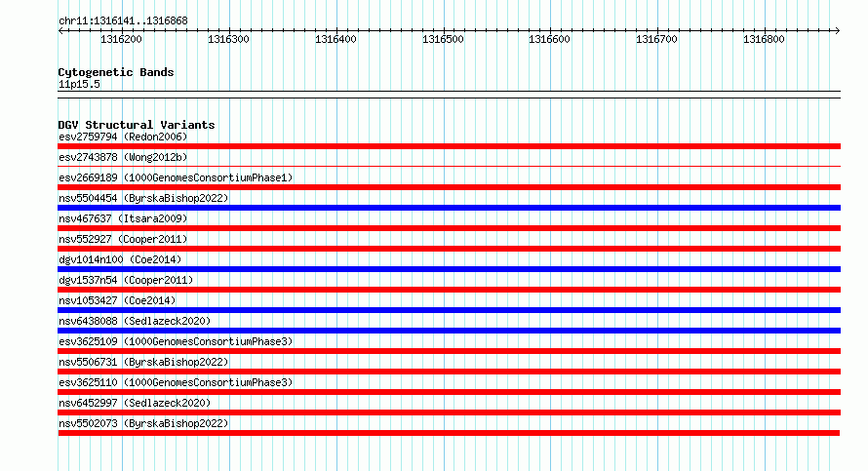The image size is (868, 471).
Task: Click ruler position 1316500
Action: pos(443,39)
